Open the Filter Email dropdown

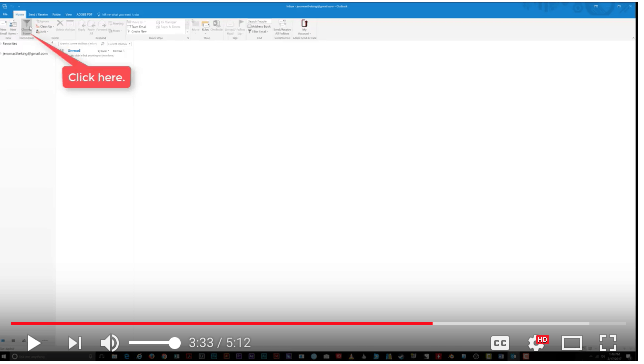tap(259, 31)
